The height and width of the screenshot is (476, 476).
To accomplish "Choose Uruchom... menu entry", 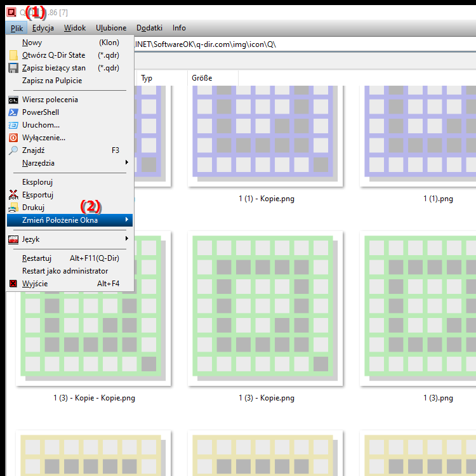I will tap(70, 125).
